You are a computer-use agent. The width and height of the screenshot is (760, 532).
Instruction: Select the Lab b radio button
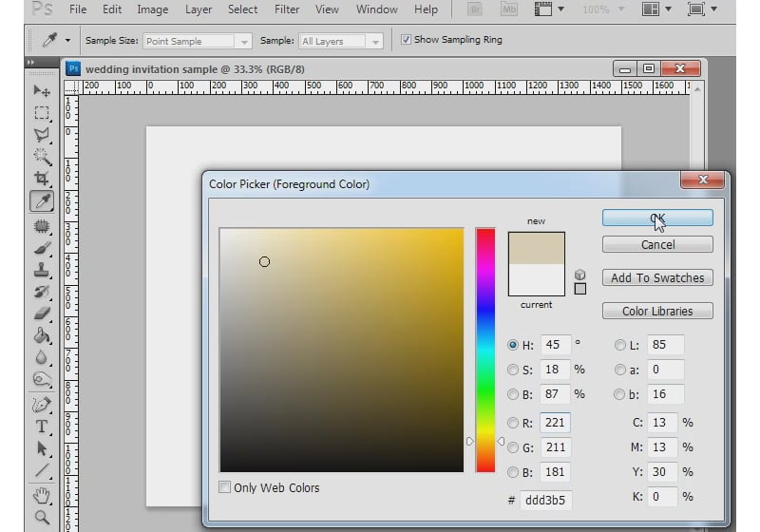(620, 394)
